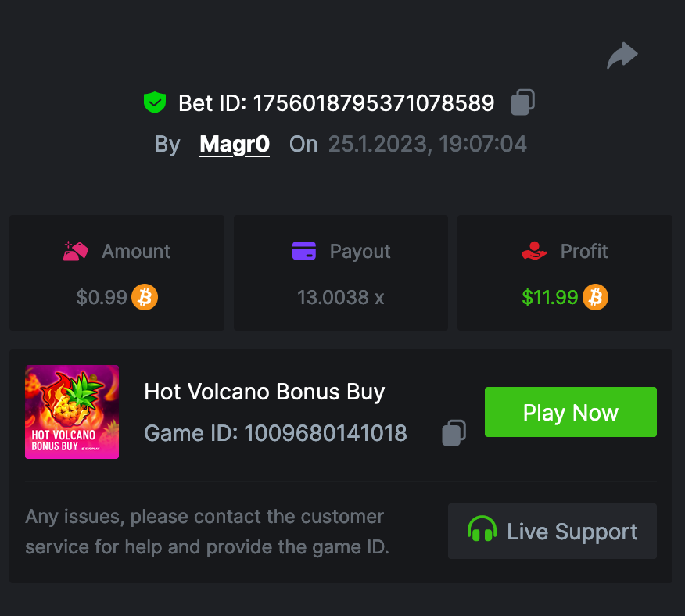Click the bet date and time
This screenshot has width=685, height=616.
427,144
